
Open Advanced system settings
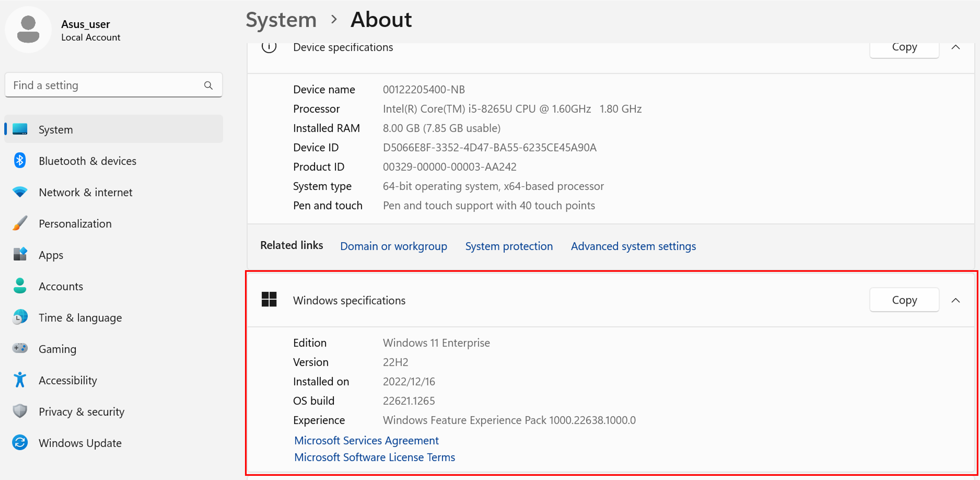(x=633, y=246)
